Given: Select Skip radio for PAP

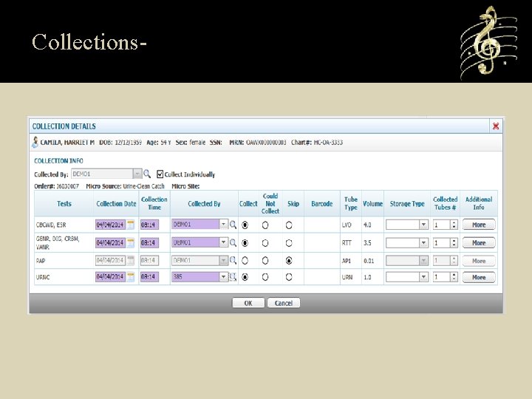Looking at the screenshot, I should click(289, 261).
